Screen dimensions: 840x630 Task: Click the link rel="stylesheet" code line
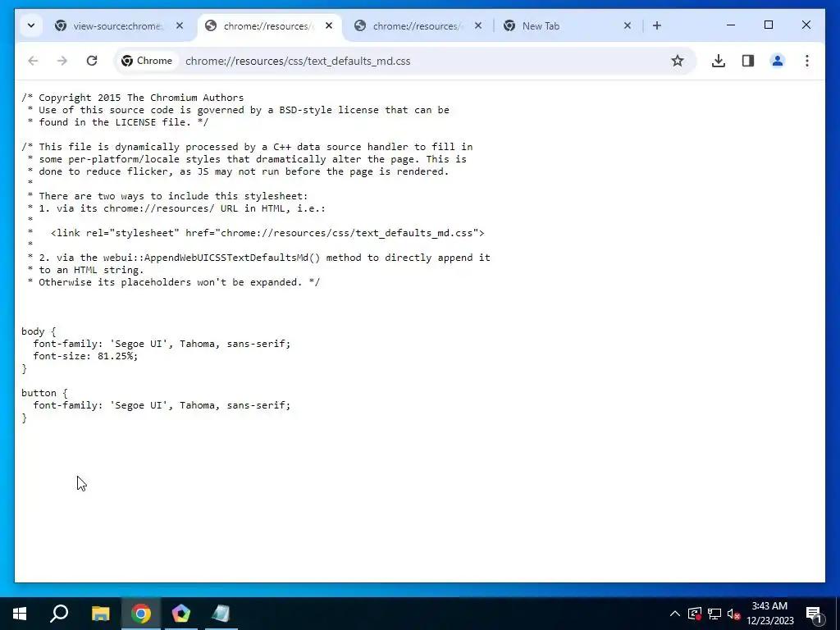(x=267, y=233)
